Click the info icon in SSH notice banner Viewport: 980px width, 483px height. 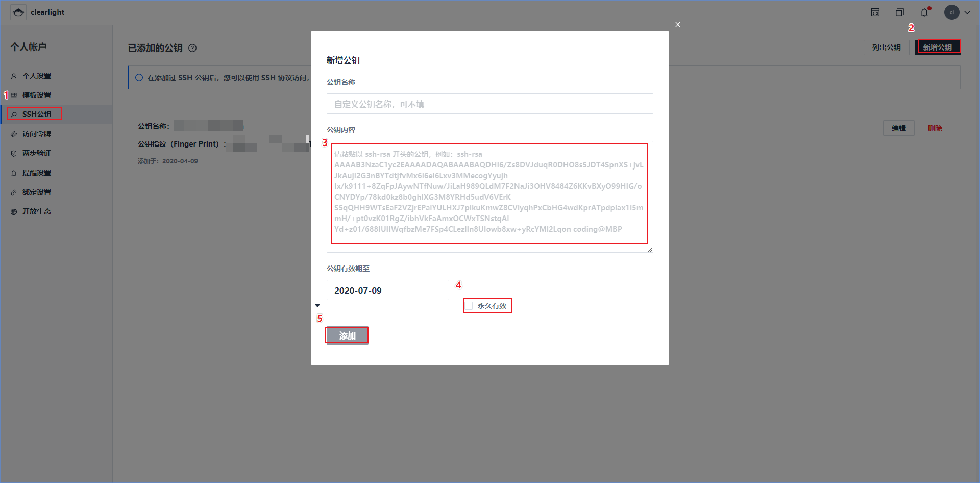(139, 78)
